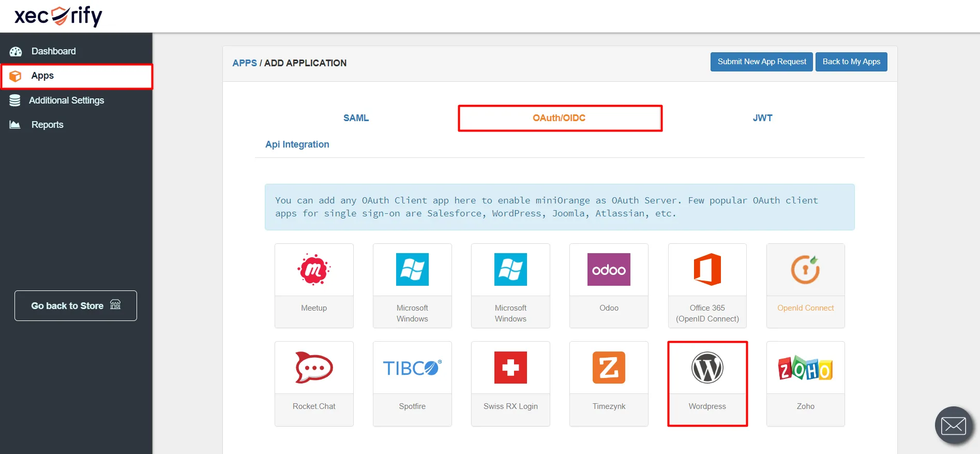Open the mail contact bubble icon
The width and height of the screenshot is (980, 454).
[954, 426]
